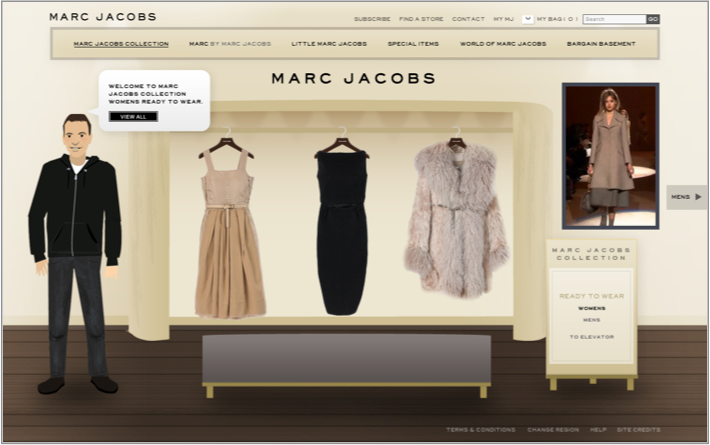Select Marc Jacobs Collection menu item
Viewport: 710px width, 445px height.
click(x=121, y=44)
